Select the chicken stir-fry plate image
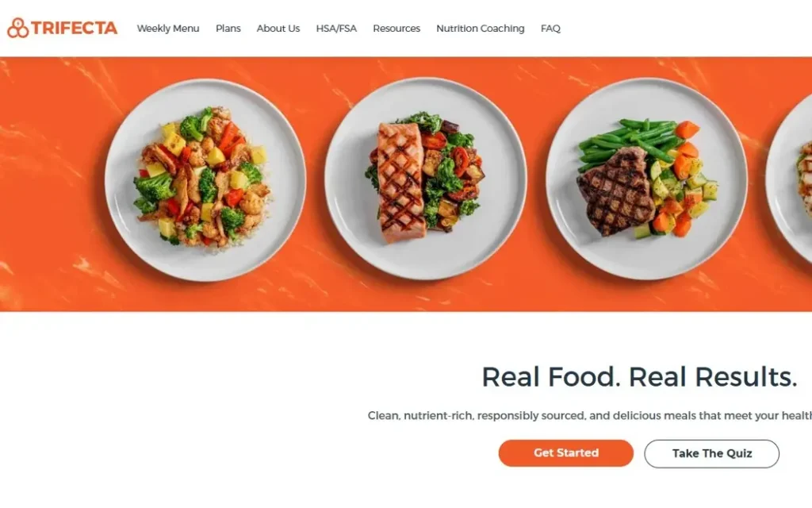The width and height of the screenshot is (812, 508). coord(205,180)
